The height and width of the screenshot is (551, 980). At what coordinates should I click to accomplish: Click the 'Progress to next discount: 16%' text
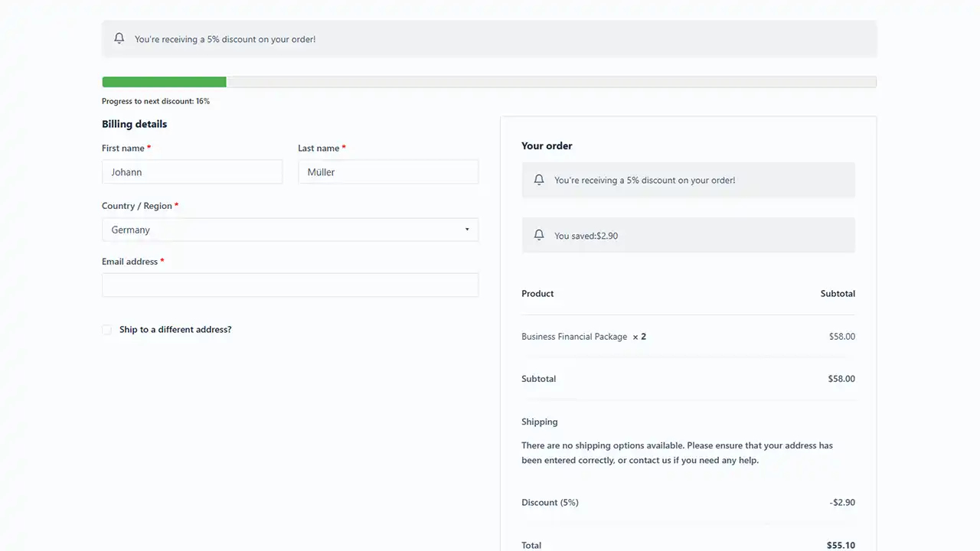(x=155, y=101)
